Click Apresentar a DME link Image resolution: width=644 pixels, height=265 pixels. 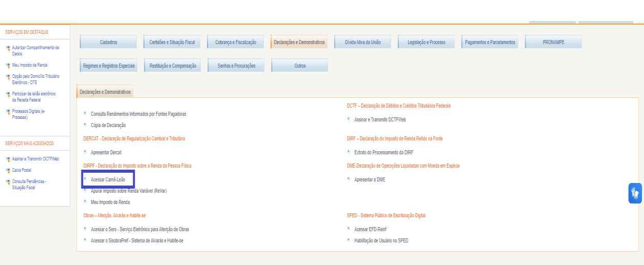click(369, 180)
